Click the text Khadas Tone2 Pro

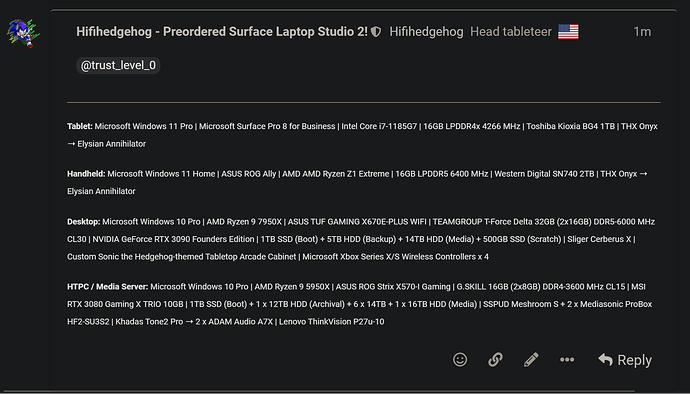point(149,322)
